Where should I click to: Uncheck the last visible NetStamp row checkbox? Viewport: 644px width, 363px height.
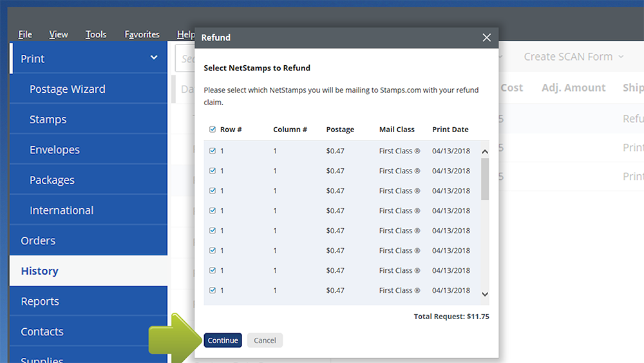[213, 291]
